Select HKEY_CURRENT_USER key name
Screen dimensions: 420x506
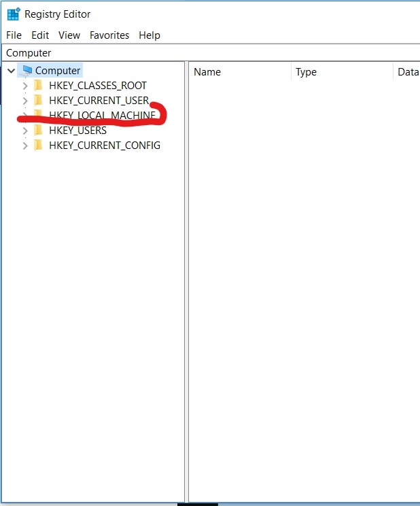coord(99,101)
